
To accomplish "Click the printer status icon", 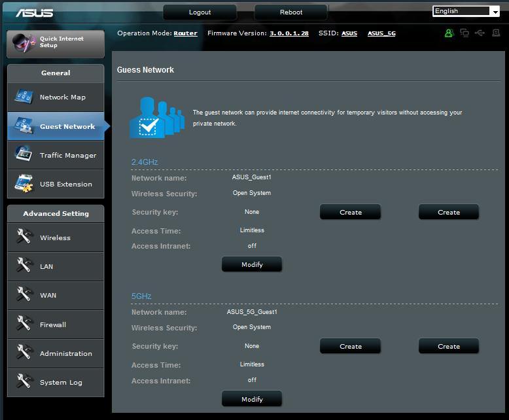I will tap(496, 33).
